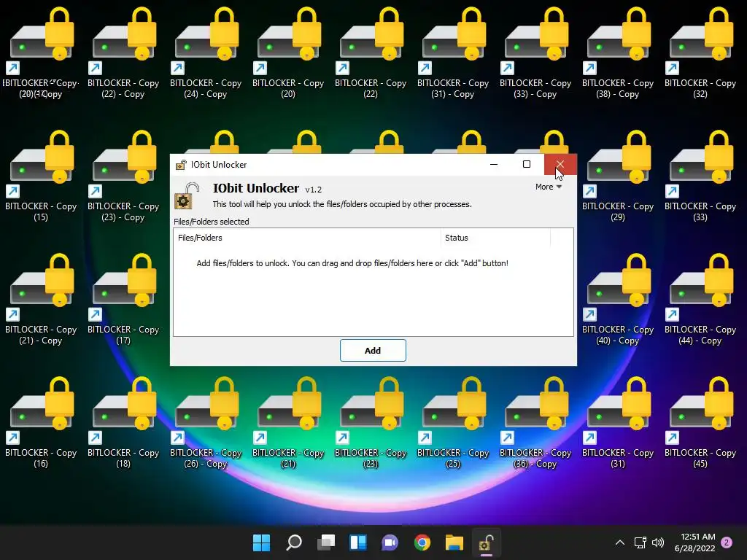Click the Add button
747x560 pixels.
[373, 351]
